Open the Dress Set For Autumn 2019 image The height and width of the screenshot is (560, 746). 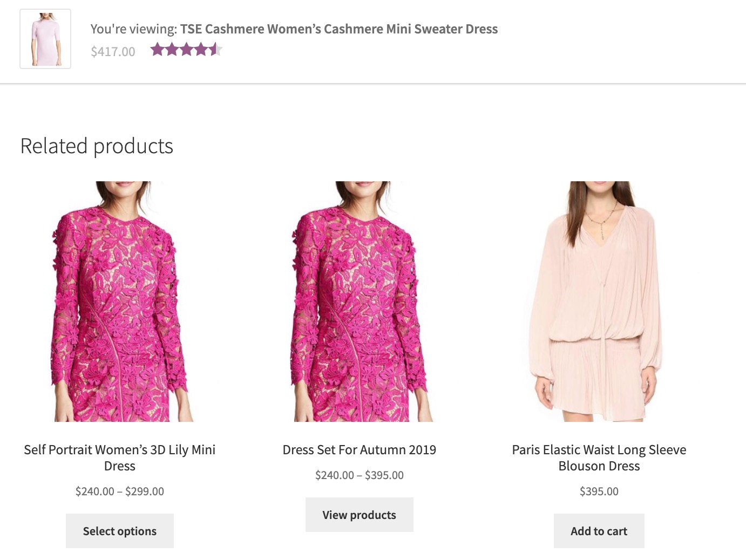360,302
